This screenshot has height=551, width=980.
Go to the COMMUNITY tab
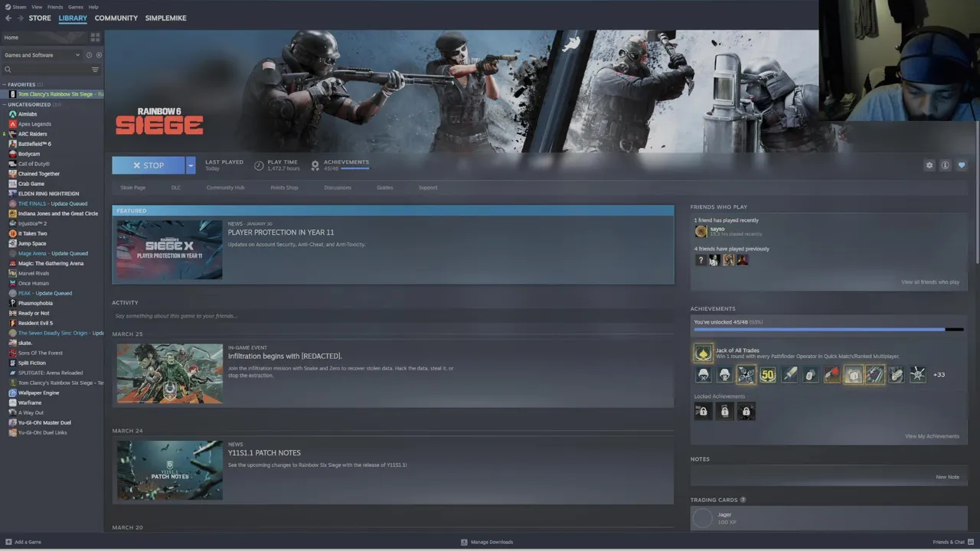(116, 18)
